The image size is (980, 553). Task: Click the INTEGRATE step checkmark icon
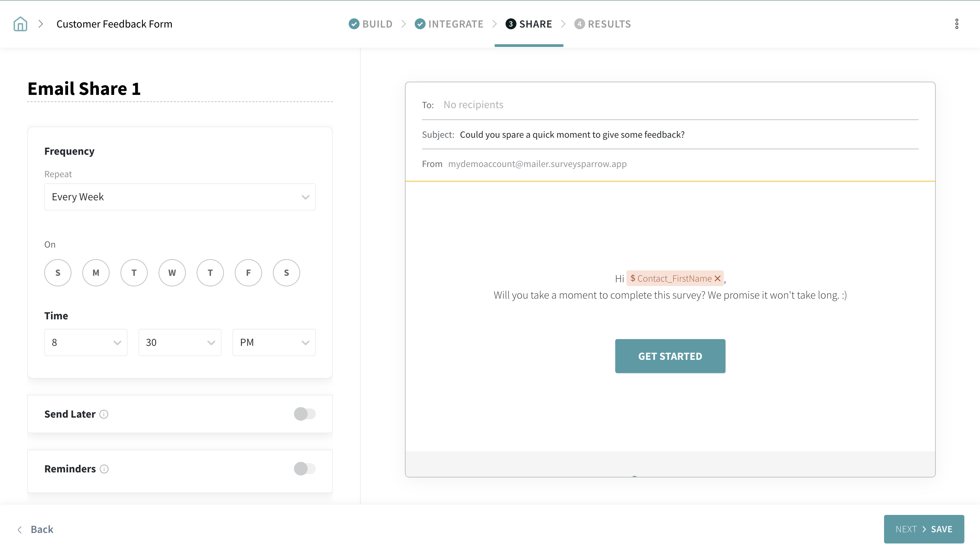click(x=420, y=24)
